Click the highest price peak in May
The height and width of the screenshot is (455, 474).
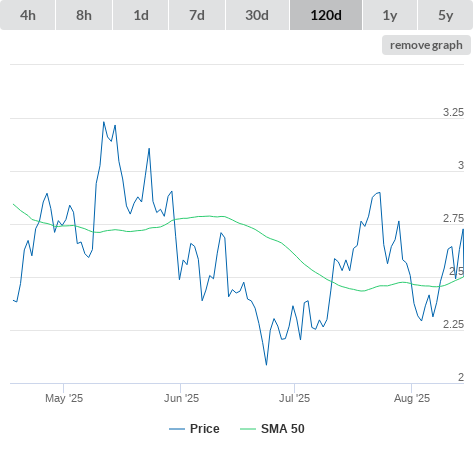[x=104, y=122]
